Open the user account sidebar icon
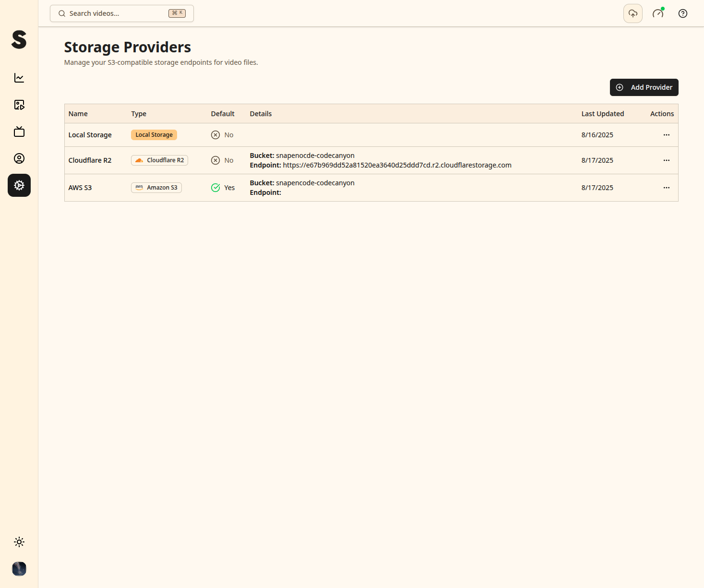 (19, 158)
